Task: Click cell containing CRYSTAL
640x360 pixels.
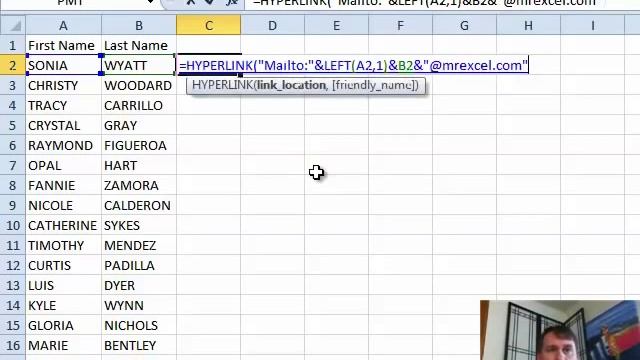Action: click(63, 125)
